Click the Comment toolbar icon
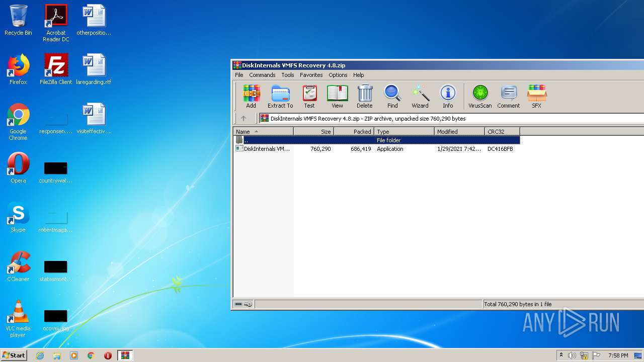Image resolution: width=644 pixels, height=362 pixels. tap(509, 96)
